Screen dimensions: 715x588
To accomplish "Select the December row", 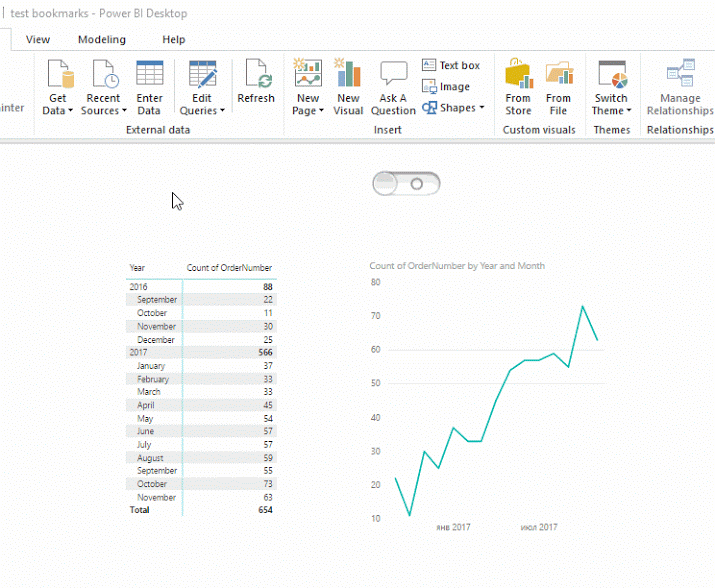I will pos(201,340).
